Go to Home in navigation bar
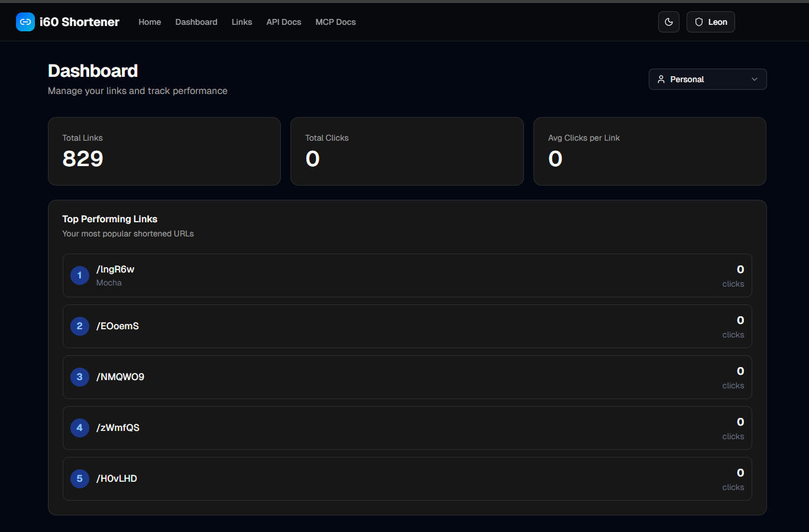 [150, 22]
